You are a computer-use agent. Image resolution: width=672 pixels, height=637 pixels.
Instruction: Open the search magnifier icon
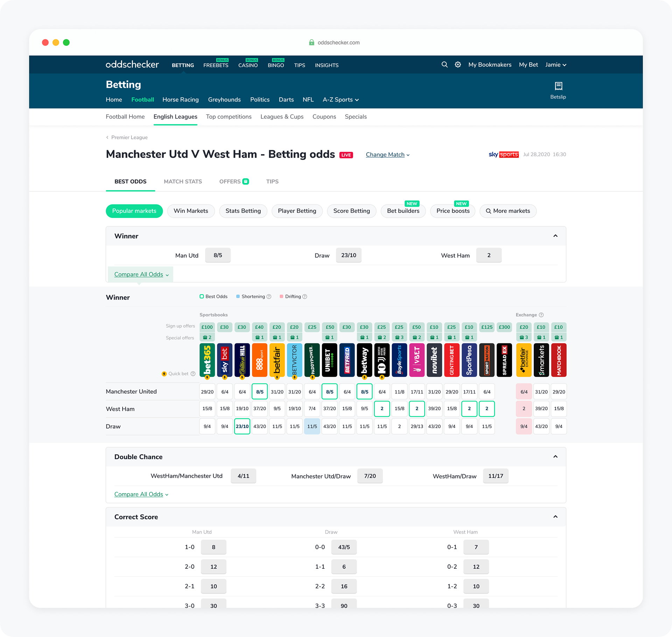(x=444, y=65)
